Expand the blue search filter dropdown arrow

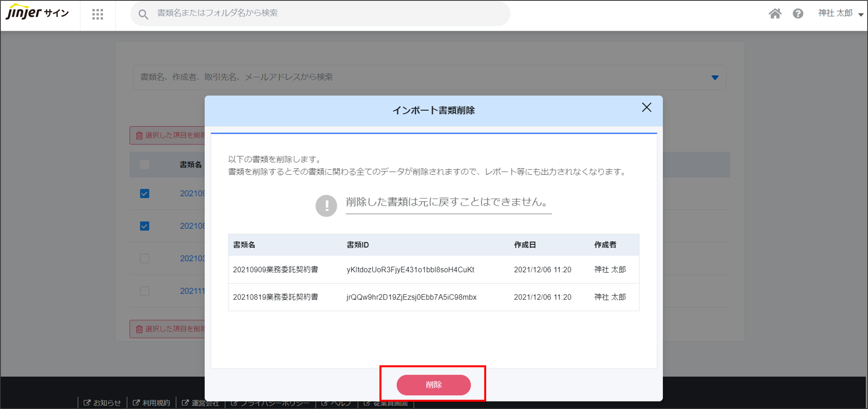pyautogui.click(x=715, y=78)
